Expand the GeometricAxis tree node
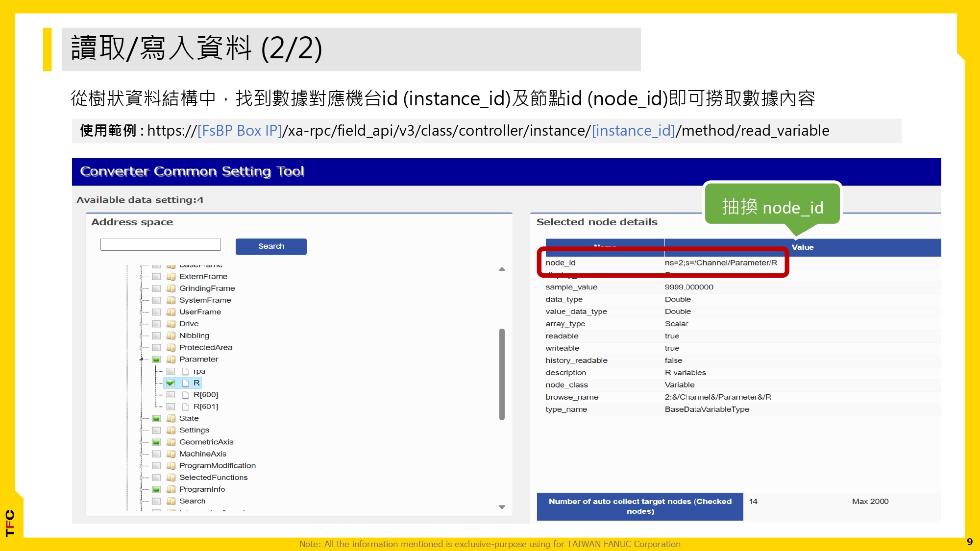 coord(142,442)
